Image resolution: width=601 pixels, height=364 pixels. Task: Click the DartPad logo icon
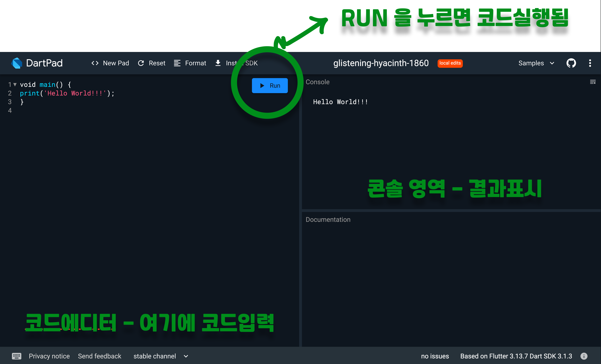(17, 63)
